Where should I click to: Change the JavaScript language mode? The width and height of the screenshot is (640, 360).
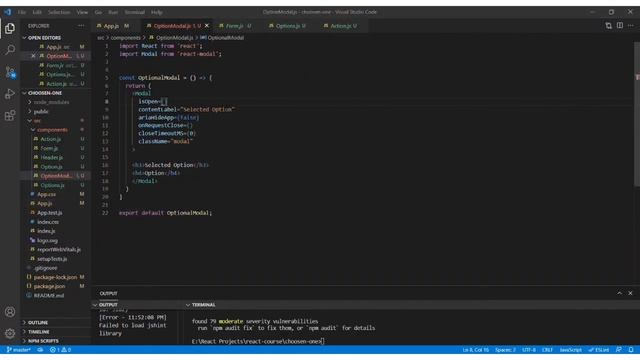pyautogui.click(x=571, y=350)
